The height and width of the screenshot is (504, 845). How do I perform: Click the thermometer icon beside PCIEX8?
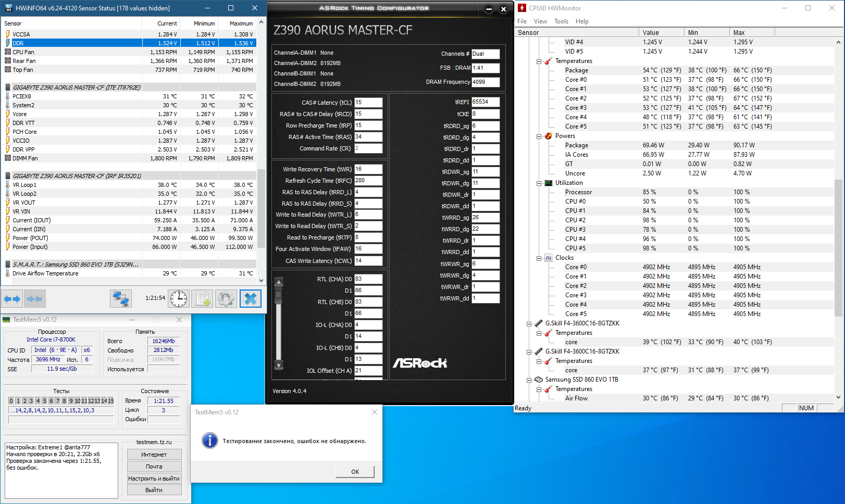click(8, 96)
